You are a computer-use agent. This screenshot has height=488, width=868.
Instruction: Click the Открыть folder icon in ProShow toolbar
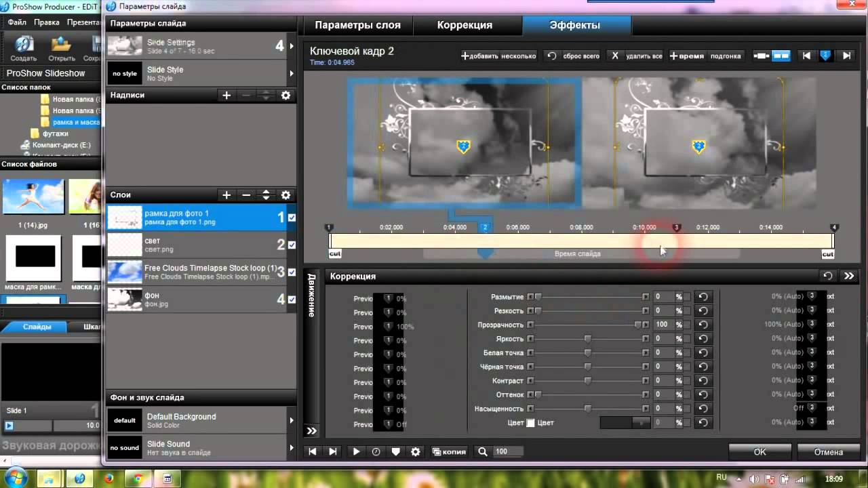[61, 47]
